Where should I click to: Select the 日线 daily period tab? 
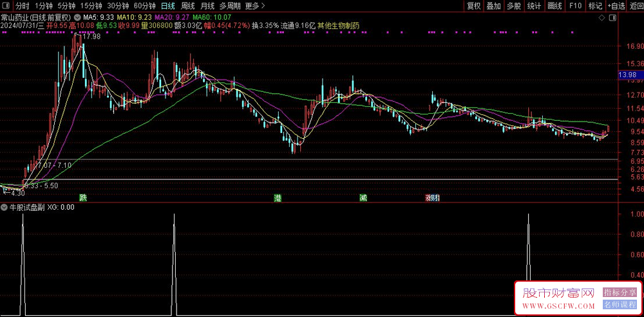click(167, 6)
